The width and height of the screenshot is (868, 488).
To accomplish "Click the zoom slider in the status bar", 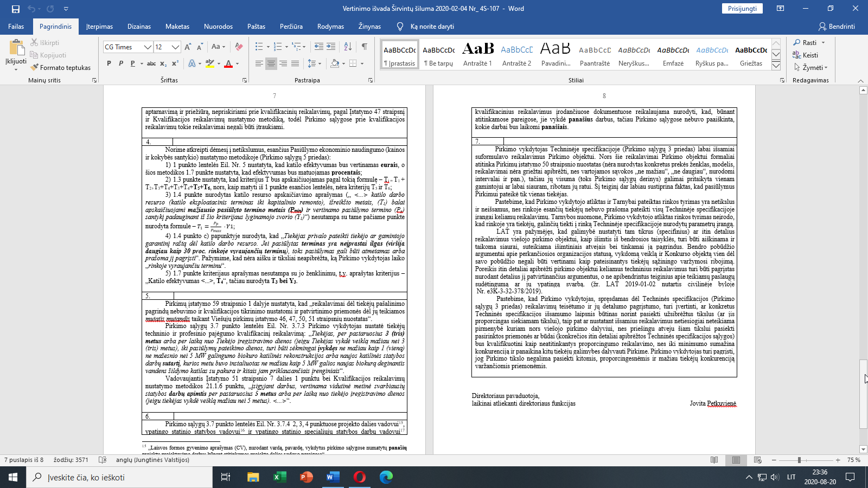I will point(799,460).
